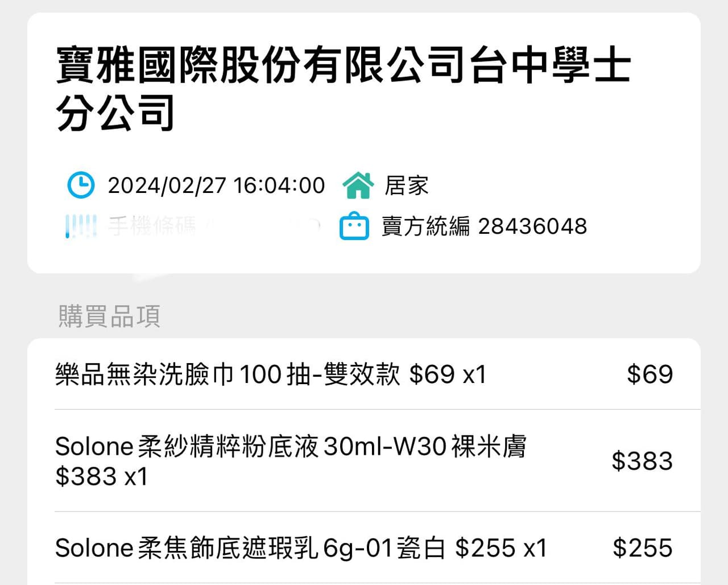Tap the blue mobile barcode icon
728x585 pixels.
pyautogui.click(x=80, y=226)
